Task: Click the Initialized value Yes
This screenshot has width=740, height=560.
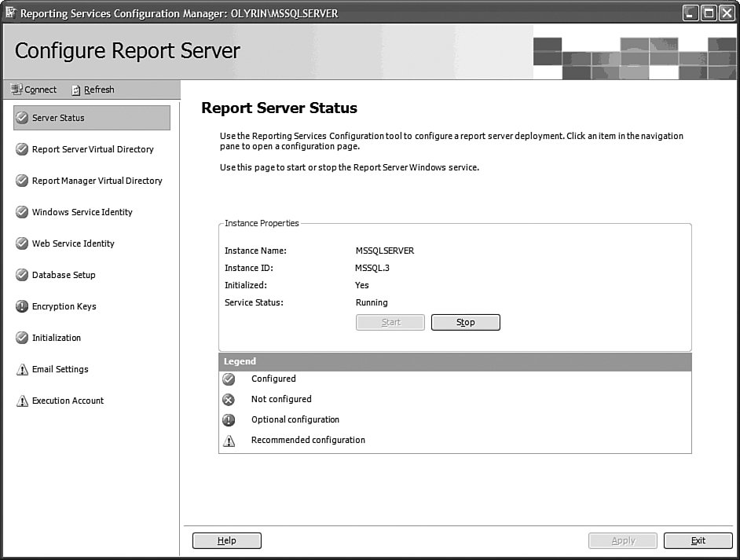Action: pyautogui.click(x=362, y=285)
